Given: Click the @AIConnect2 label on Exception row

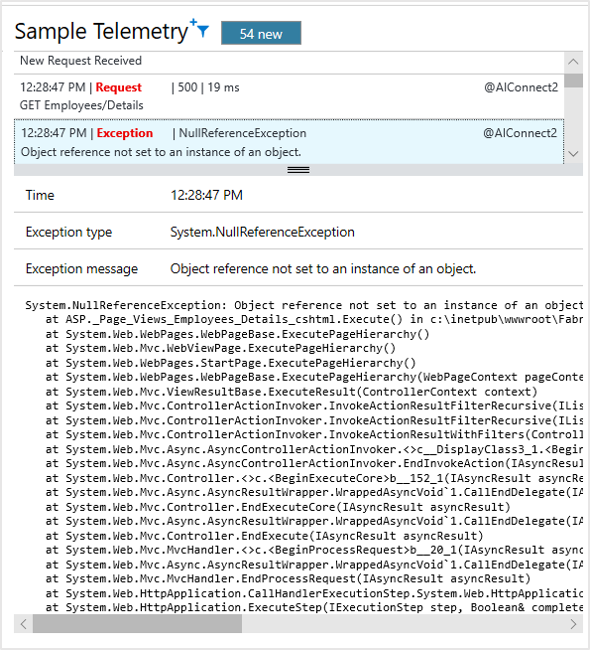Looking at the screenshot, I should (520, 133).
